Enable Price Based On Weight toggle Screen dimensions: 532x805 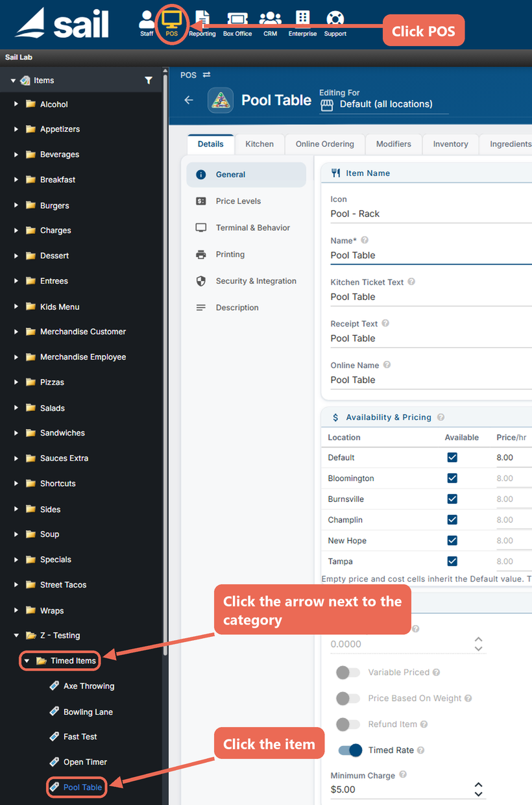(348, 699)
